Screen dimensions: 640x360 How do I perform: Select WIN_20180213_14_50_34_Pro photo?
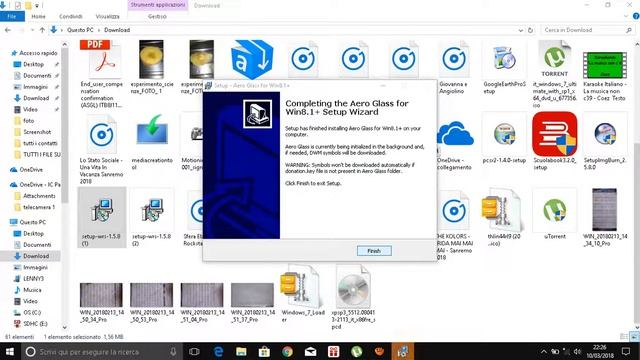(x=101, y=302)
